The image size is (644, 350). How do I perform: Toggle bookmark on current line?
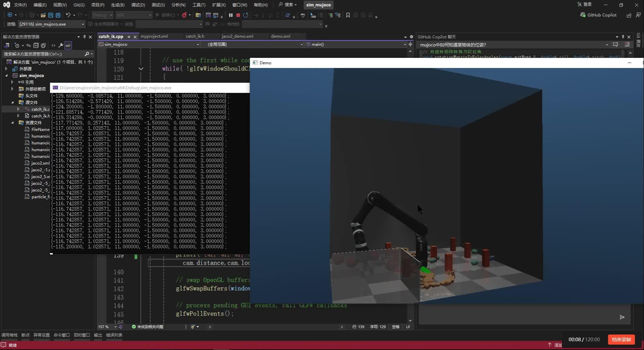coord(348,15)
